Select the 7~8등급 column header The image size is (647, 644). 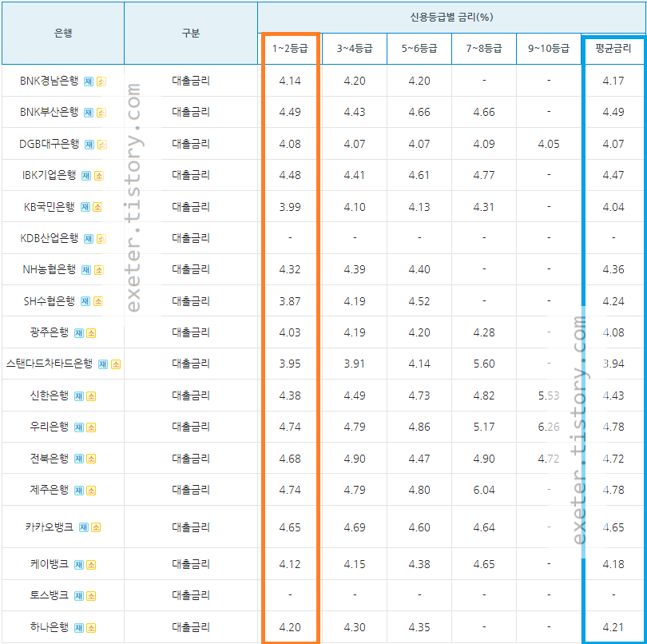(484, 49)
